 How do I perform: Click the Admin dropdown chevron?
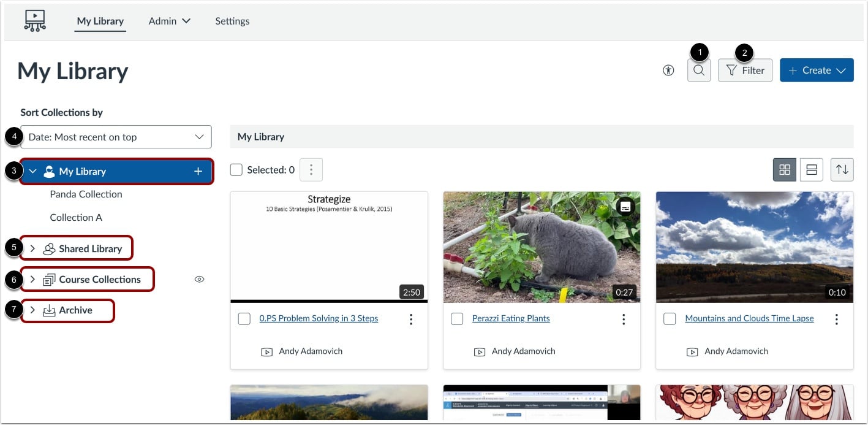[x=186, y=21]
